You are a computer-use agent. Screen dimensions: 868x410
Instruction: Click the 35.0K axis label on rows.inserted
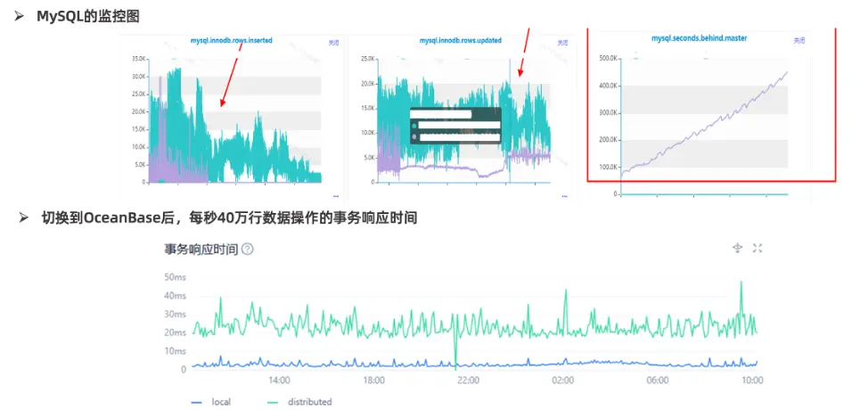[138, 59]
